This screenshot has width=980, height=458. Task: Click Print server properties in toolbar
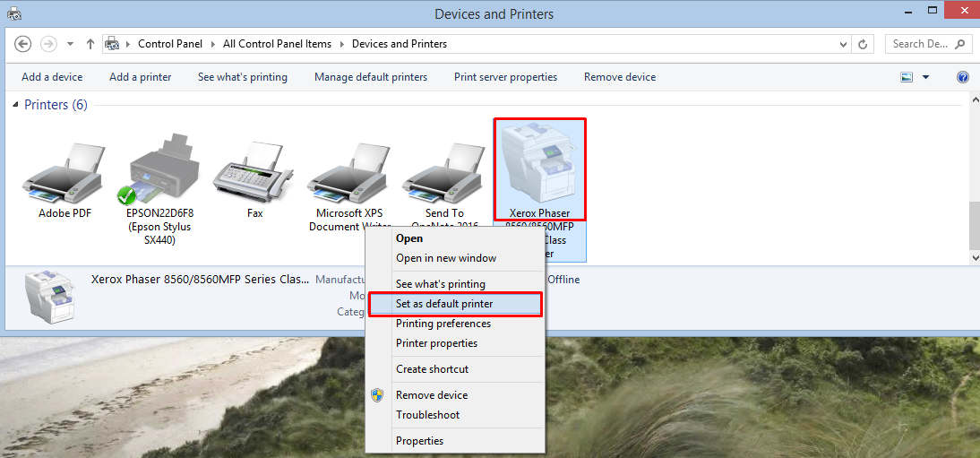click(x=505, y=77)
